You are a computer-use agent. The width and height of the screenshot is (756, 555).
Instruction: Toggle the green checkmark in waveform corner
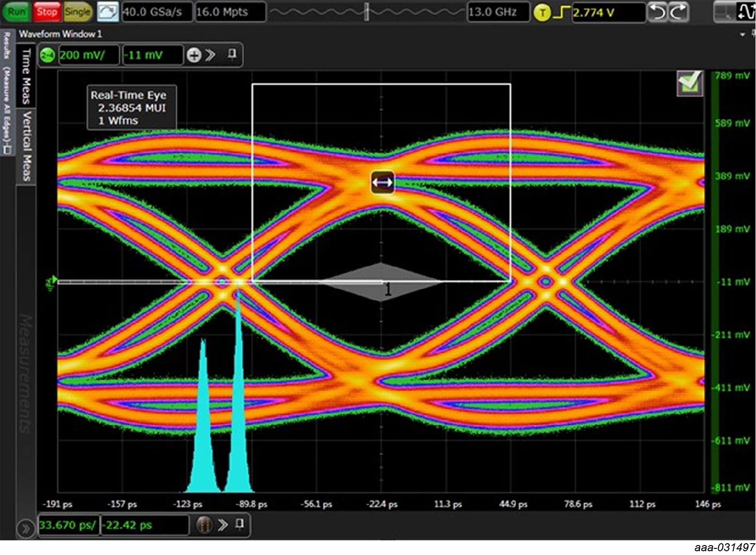point(689,83)
